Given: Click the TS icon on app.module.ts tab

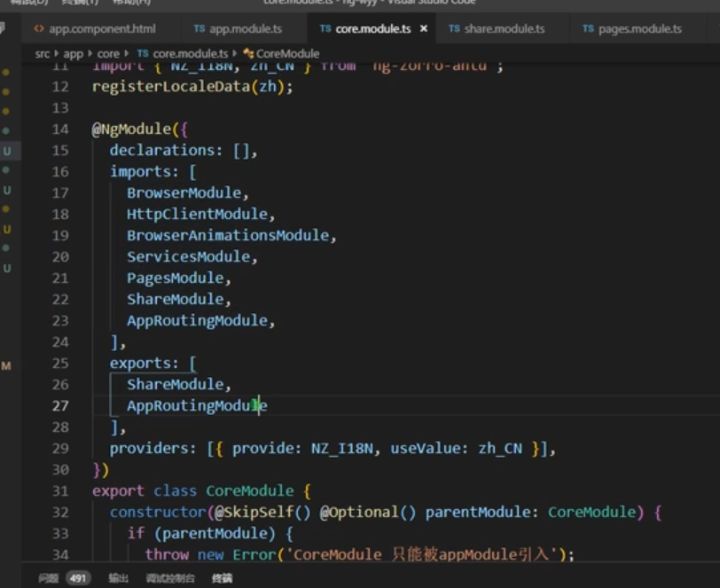Looking at the screenshot, I should pyautogui.click(x=199, y=29).
